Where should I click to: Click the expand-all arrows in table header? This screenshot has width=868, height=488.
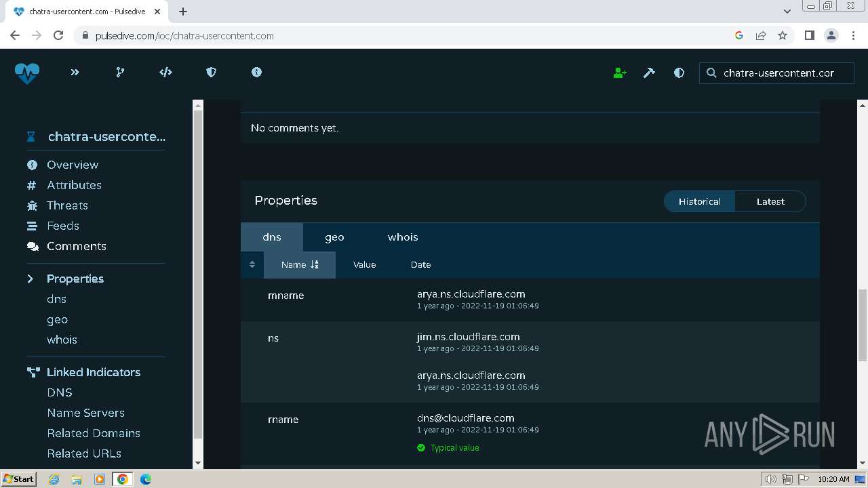coord(252,264)
